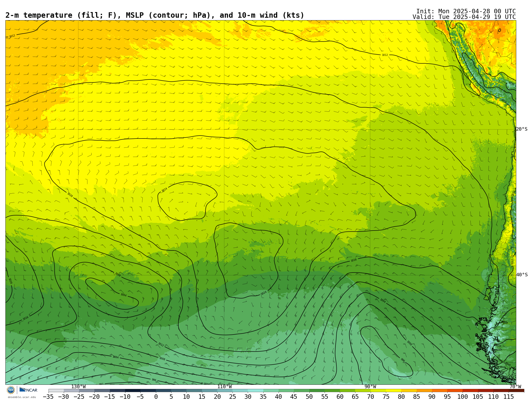Click the colorbar tick label '60'

tap(340, 397)
